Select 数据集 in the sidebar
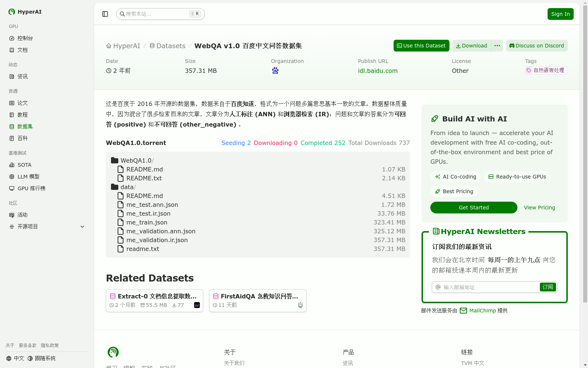588x368 pixels. click(x=47, y=127)
